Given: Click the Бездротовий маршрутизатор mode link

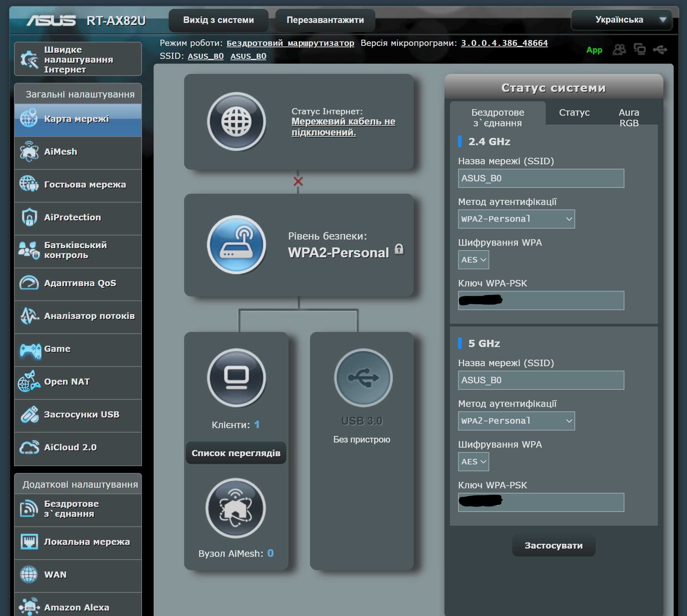Looking at the screenshot, I should [290, 43].
